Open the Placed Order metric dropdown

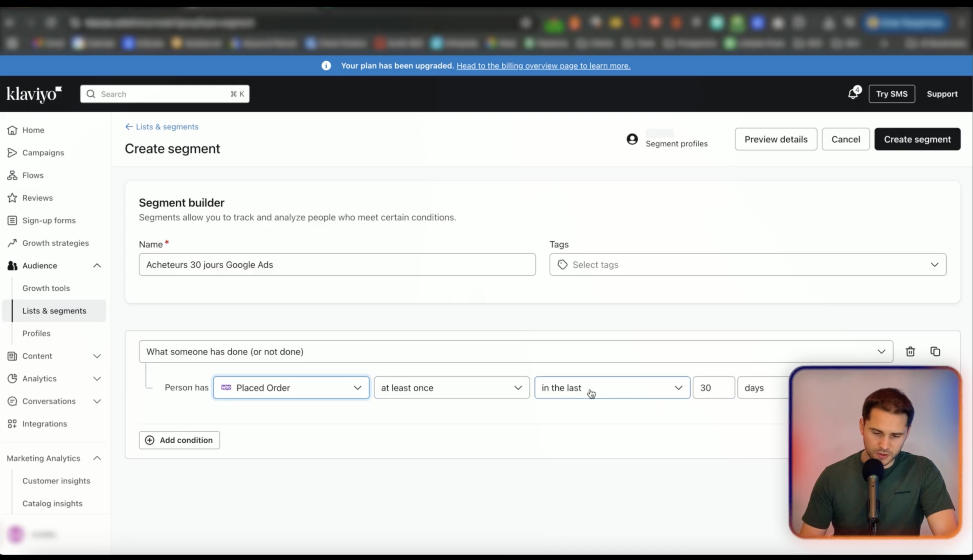click(x=291, y=388)
